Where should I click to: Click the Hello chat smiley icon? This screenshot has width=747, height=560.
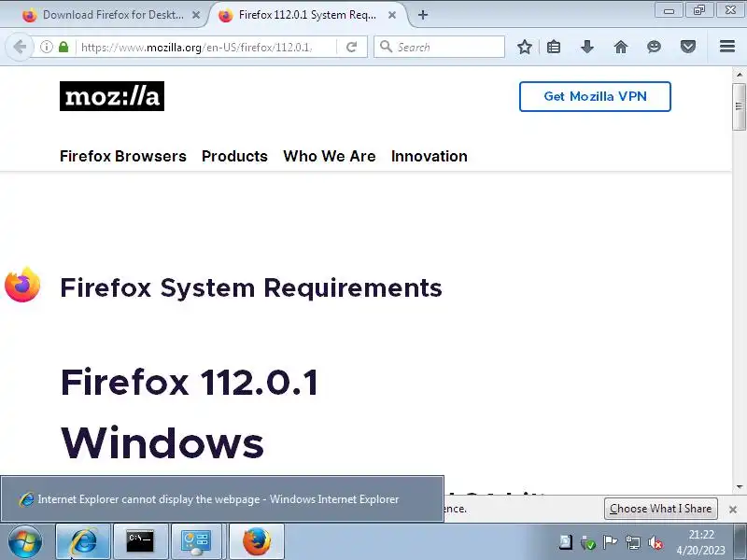point(655,47)
